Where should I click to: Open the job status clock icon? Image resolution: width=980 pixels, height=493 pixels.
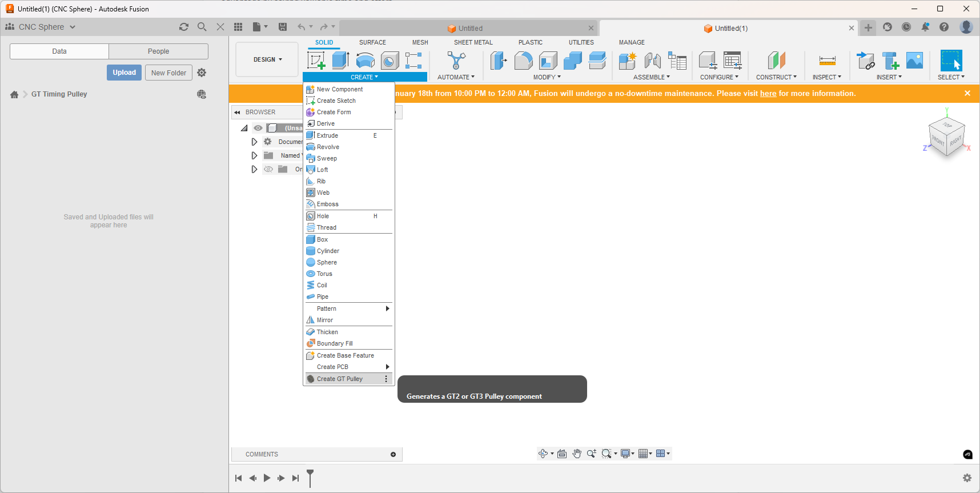point(906,27)
